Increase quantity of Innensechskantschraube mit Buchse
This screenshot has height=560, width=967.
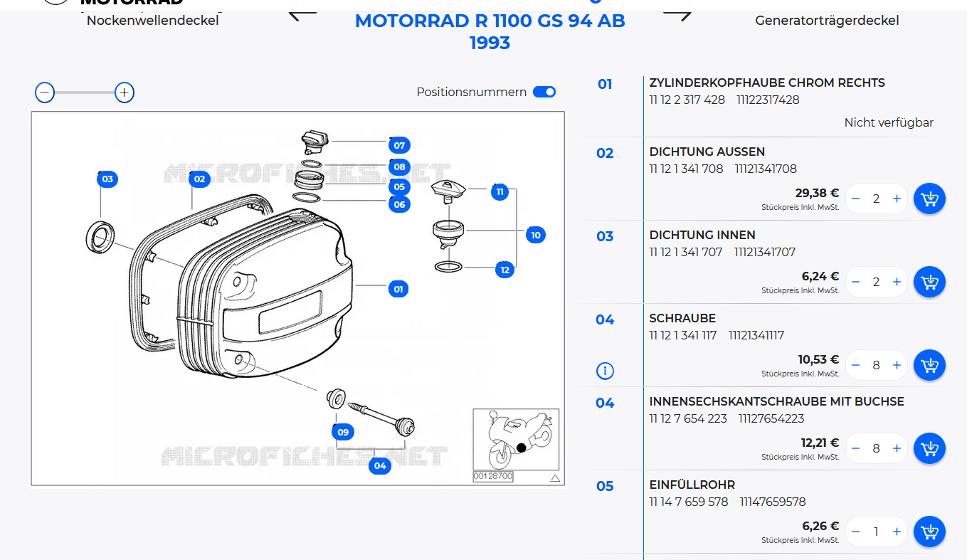click(897, 448)
